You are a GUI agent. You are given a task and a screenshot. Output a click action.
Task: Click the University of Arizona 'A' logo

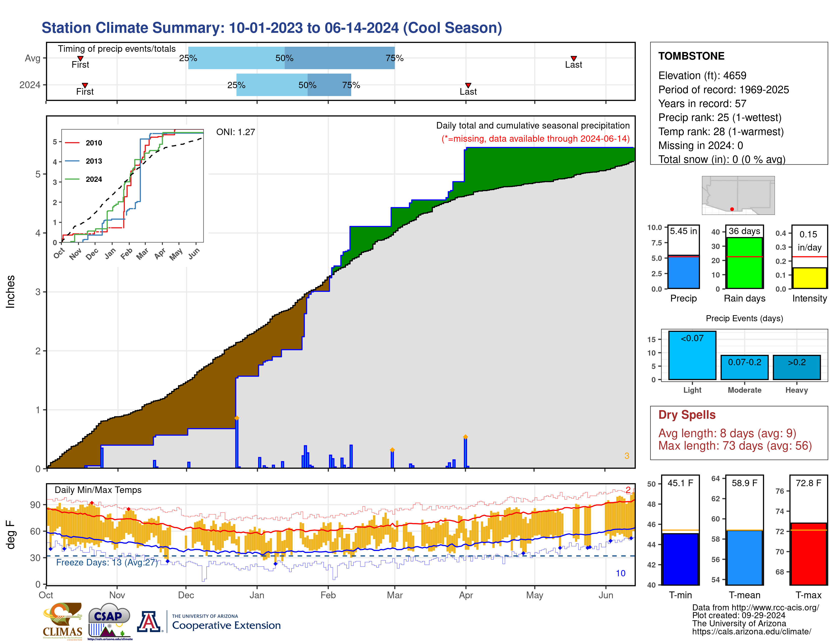click(x=149, y=622)
